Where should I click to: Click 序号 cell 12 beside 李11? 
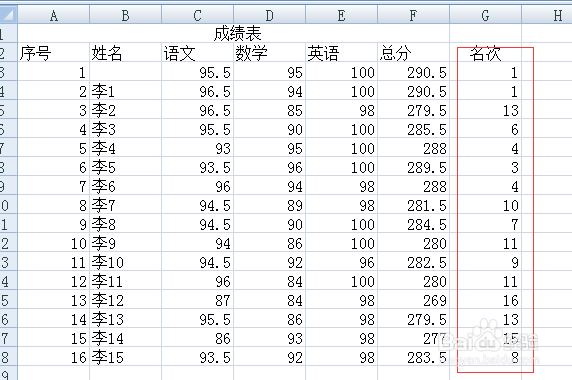coord(54,281)
